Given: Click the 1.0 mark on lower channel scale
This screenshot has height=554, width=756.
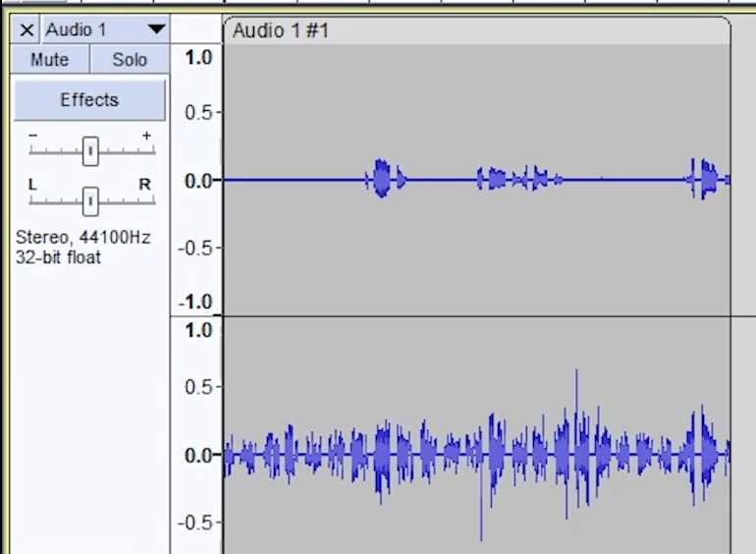Looking at the screenshot, I should pos(197,330).
